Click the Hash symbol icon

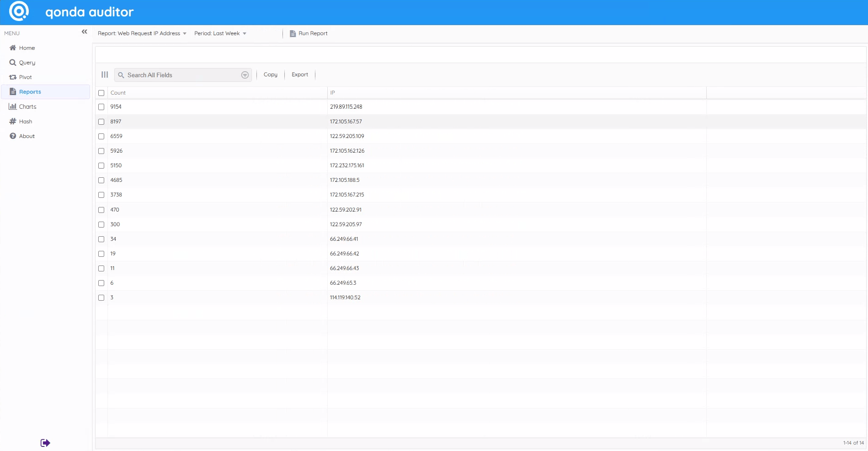click(13, 122)
